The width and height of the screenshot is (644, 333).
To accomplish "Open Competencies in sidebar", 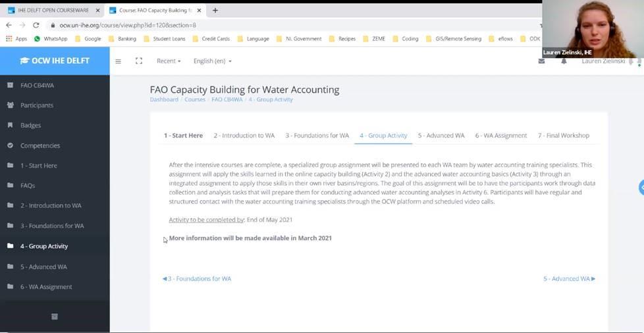I will pyautogui.click(x=55, y=145).
